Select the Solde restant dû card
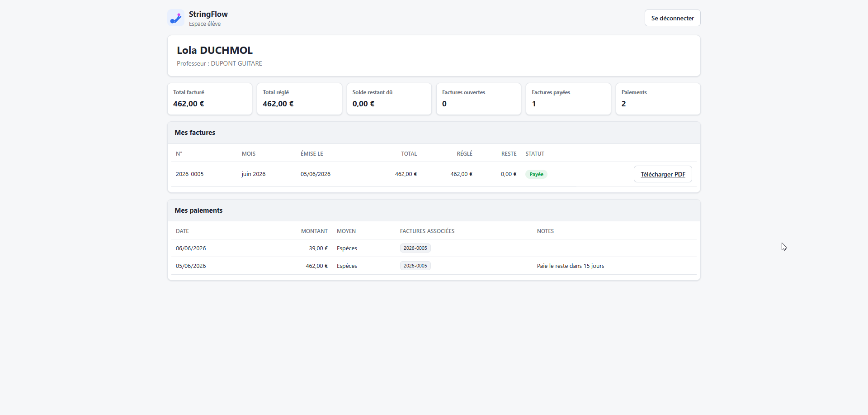 click(x=389, y=99)
